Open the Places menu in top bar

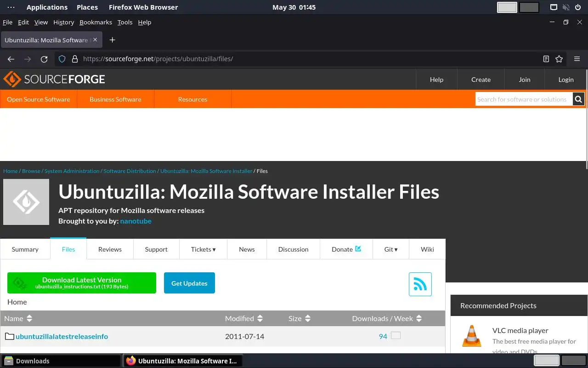[87, 7]
